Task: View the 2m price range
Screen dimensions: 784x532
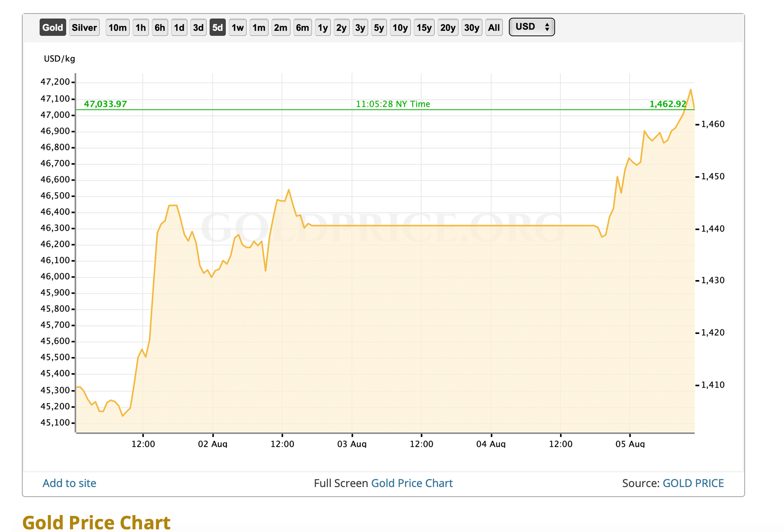Action: point(281,27)
